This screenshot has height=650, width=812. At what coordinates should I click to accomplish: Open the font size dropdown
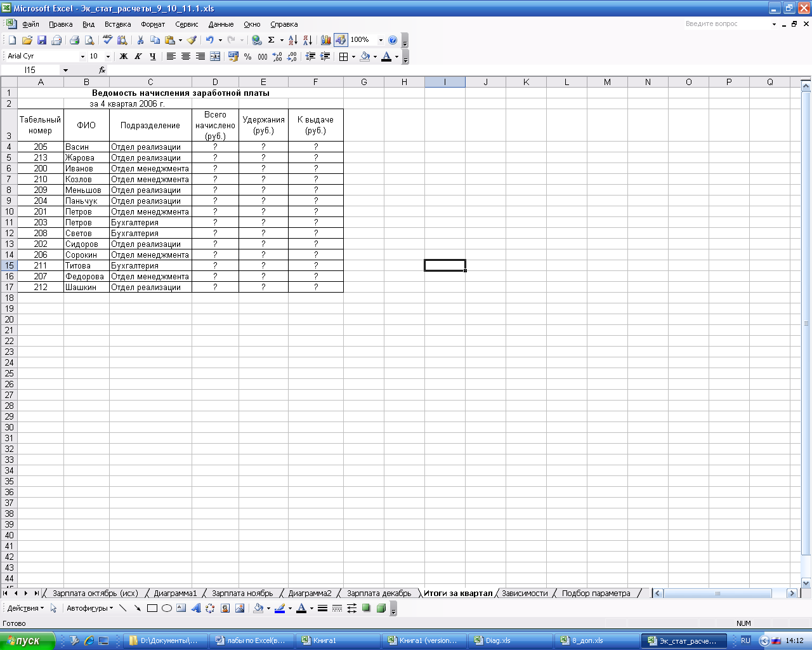pos(108,56)
